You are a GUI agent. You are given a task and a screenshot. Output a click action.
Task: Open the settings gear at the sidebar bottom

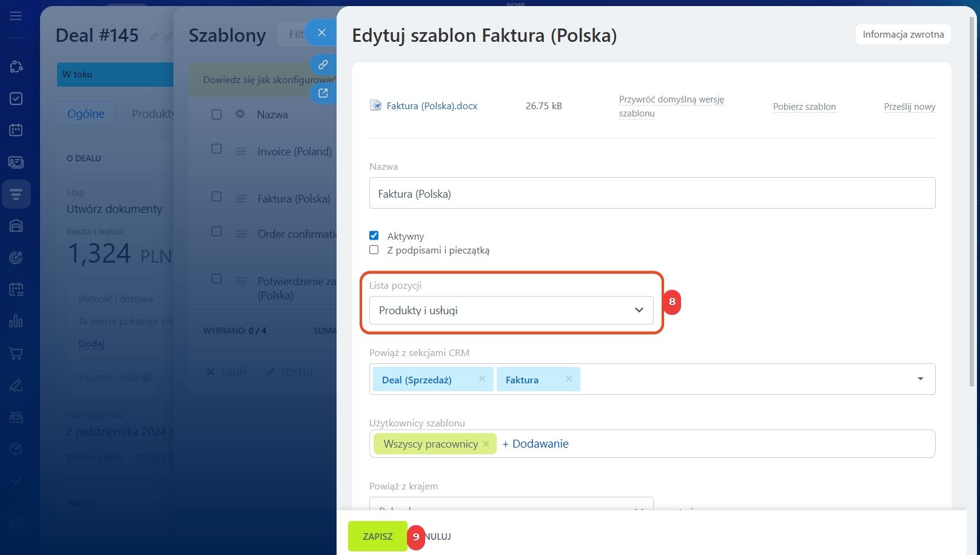[x=16, y=523]
